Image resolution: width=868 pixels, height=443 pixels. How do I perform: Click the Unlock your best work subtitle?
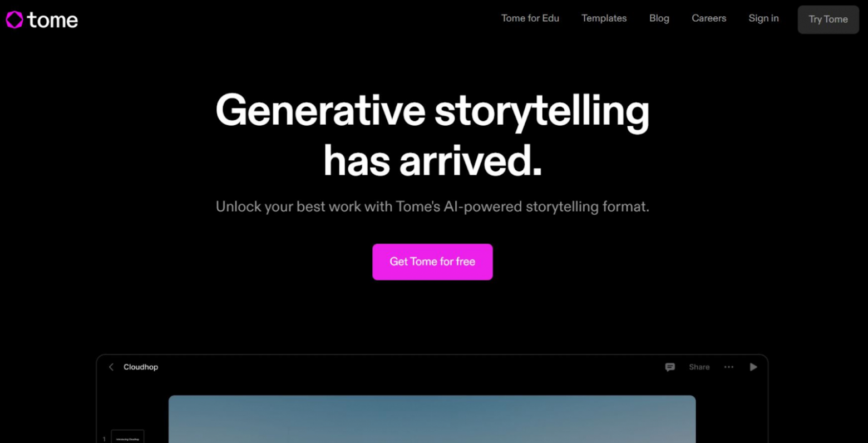coord(432,206)
